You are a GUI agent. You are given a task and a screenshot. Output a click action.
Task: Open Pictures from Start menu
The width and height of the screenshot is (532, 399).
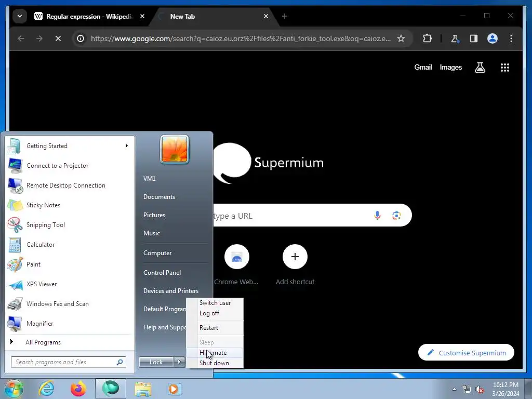tap(154, 215)
